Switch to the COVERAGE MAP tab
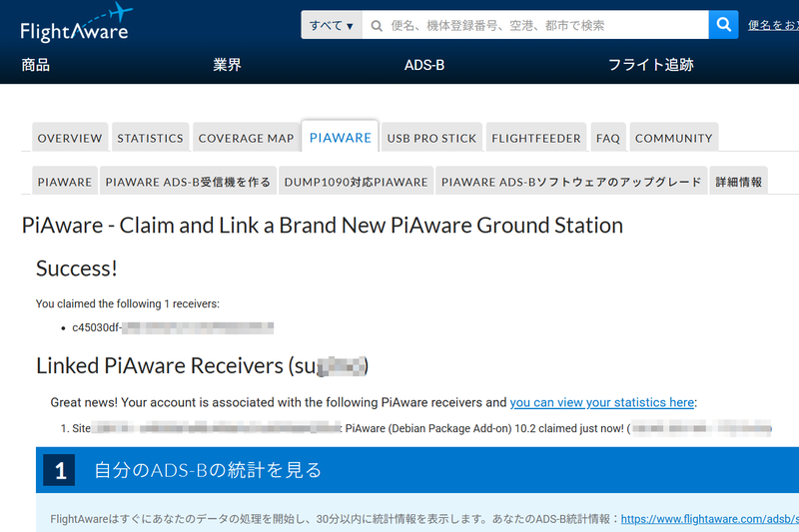The image size is (799, 532). pyautogui.click(x=246, y=138)
